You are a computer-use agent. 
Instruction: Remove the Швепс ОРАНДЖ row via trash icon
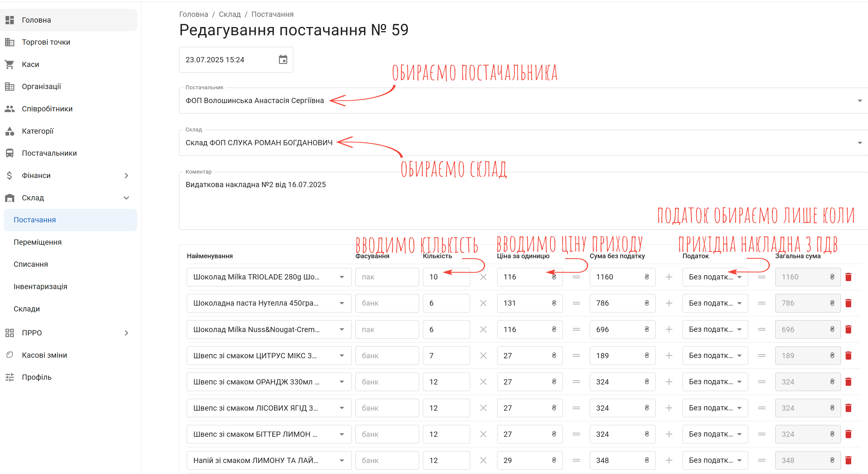pyautogui.click(x=848, y=381)
